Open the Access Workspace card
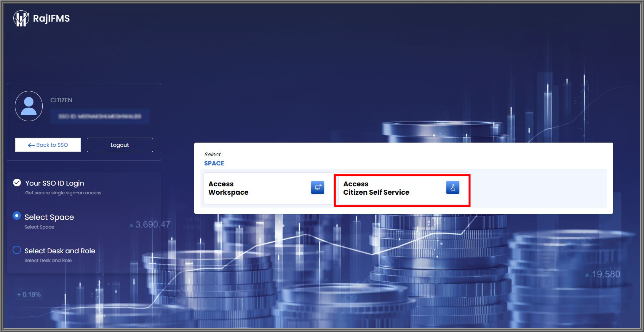Image resolution: width=644 pixels, height=332 pixels. coord(268,188)
